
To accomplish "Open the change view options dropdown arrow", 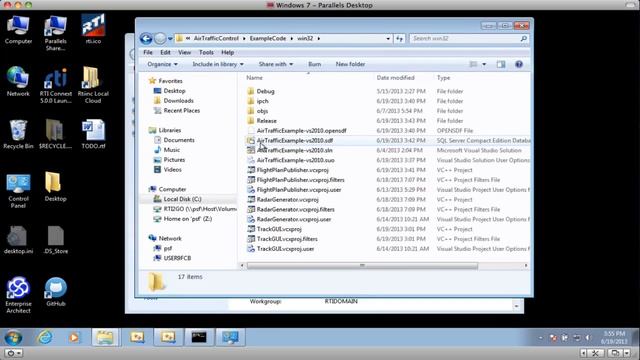I will (x=484, y=64).
